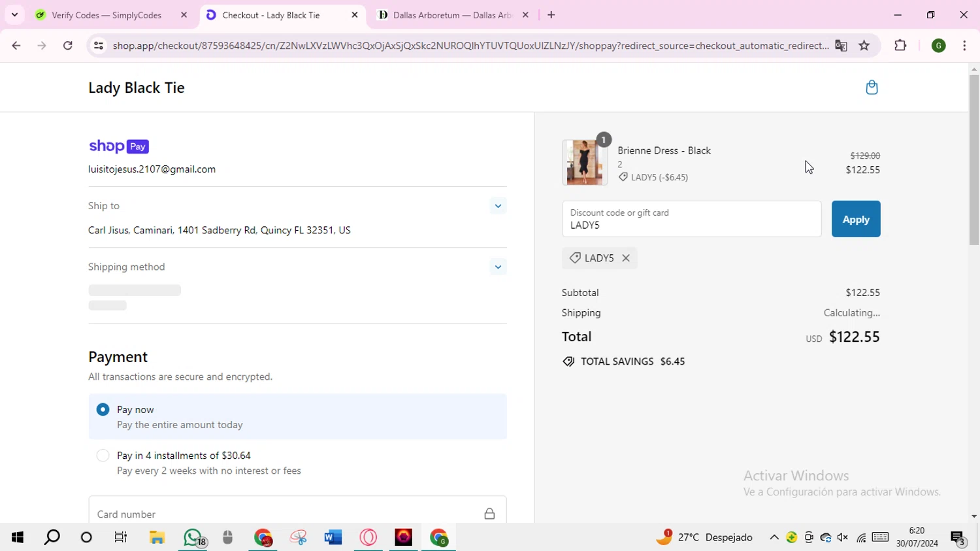Image resolution: width=980 pixels, height=551 pixels.
Task: Open the green plus tray icon
Action: point(792,537)
